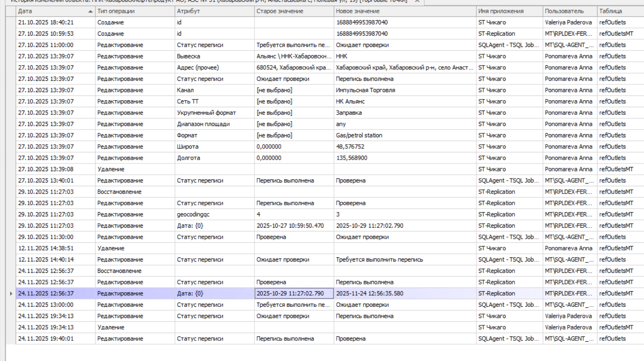
Task: Select the old value 2025-10-27 10:59:50.470
Action: coord(294,225)
